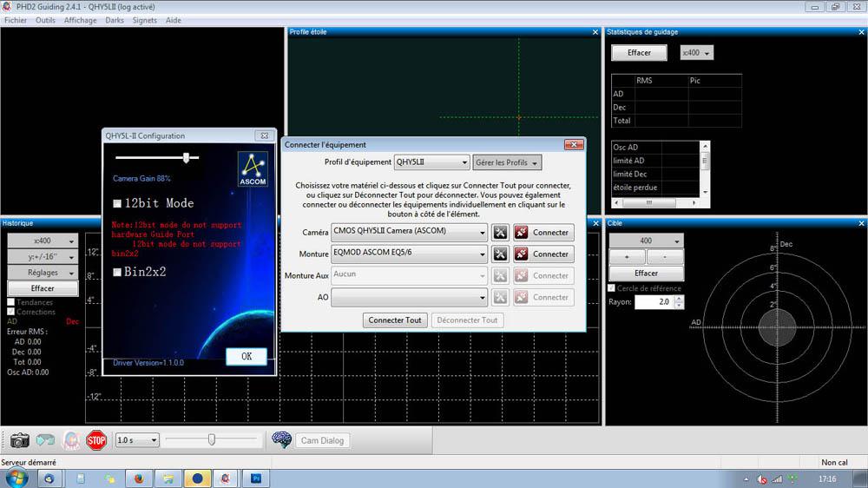The image size is (868, 488).
Task: Open the Monture selection dropdown
Action: (x=409, y=254)
